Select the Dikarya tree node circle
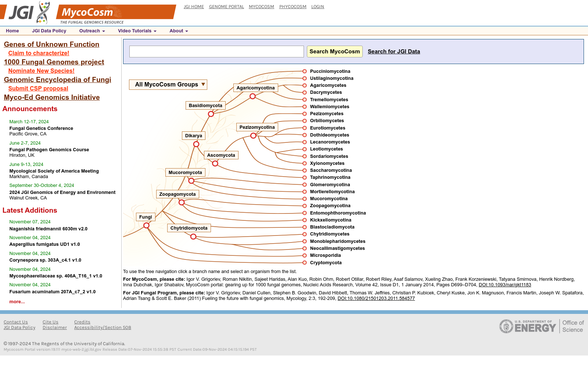Screen dimensions: 588x368 [x=196, y=144]
